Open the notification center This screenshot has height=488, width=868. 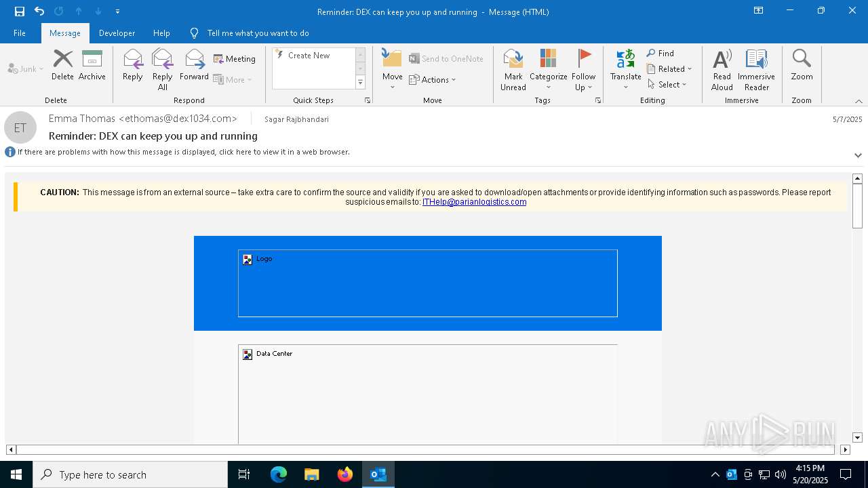[846, 474]
